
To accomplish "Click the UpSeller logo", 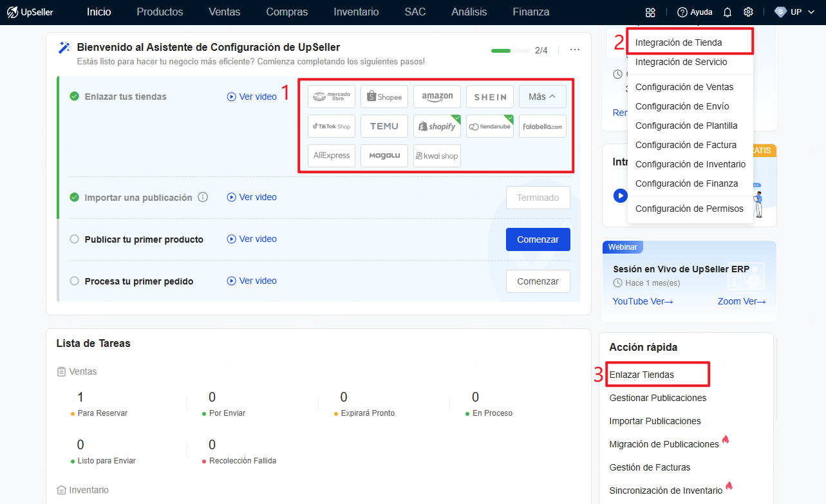I will click(x=30, y=12).
